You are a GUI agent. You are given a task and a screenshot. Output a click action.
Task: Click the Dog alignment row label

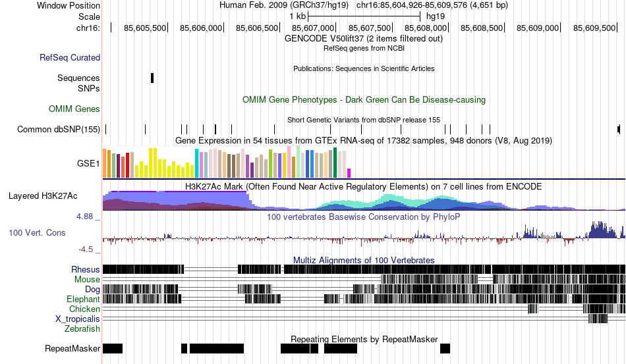92,290
